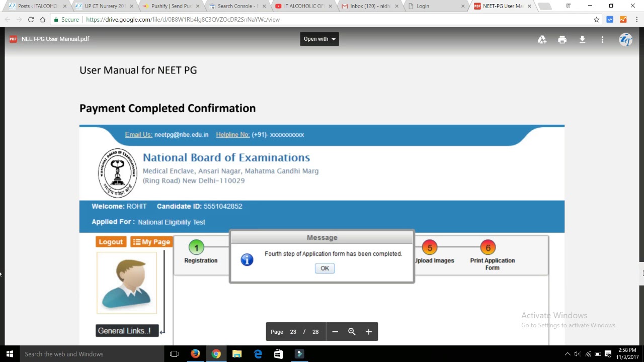Open Windows Start menu

click(x=10, y=354)
